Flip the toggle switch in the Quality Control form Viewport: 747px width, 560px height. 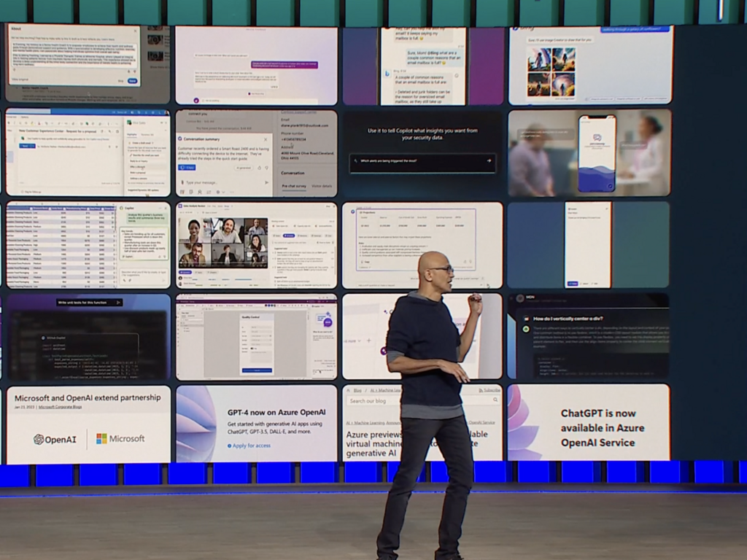point(253,349)
